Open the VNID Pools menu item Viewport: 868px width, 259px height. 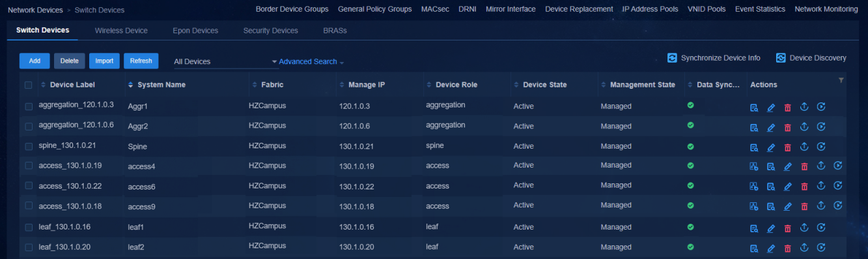[x=707, y=9]
